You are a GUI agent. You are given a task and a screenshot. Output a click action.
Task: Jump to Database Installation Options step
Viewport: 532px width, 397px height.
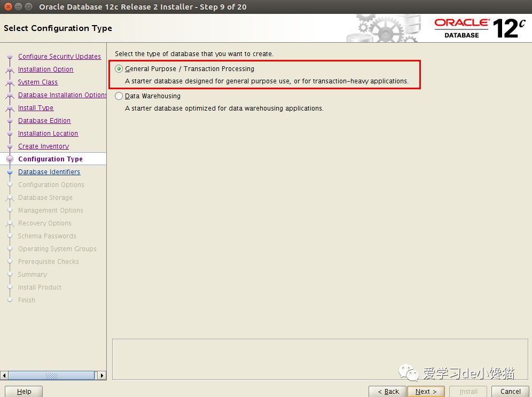[62, 95]
